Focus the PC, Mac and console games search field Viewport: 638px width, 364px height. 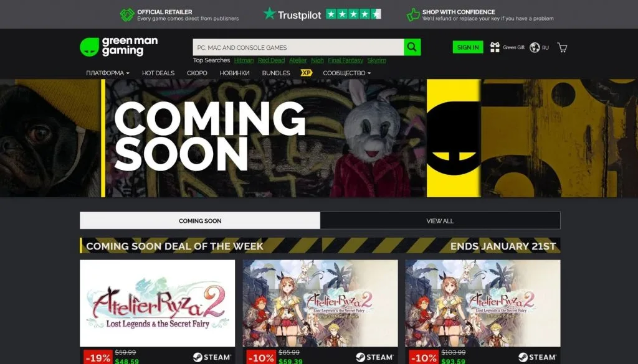point(298,47)
